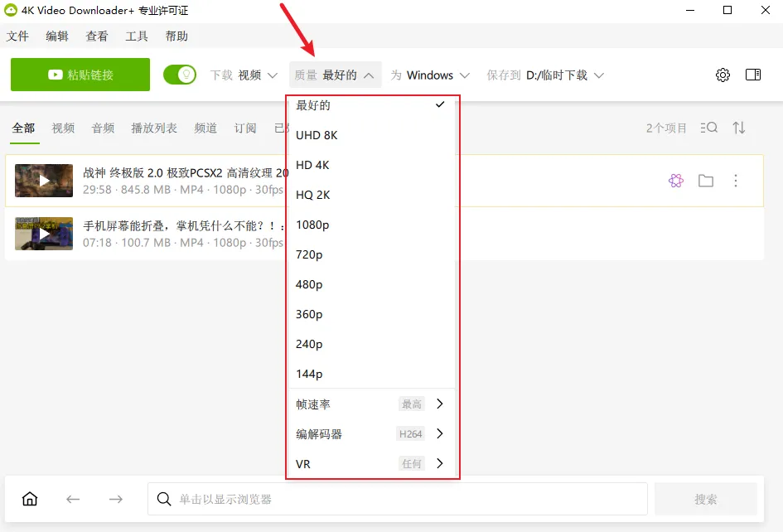Image resolution: width=783 pixels, height=532 pixels.
Task: Play the 战神 终极版 video thumbnail
Action: point(44,181)
